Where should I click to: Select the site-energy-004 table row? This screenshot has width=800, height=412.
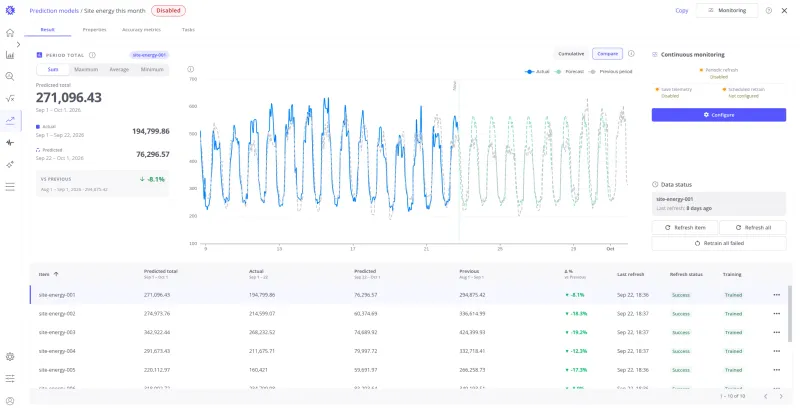[408, 351]
